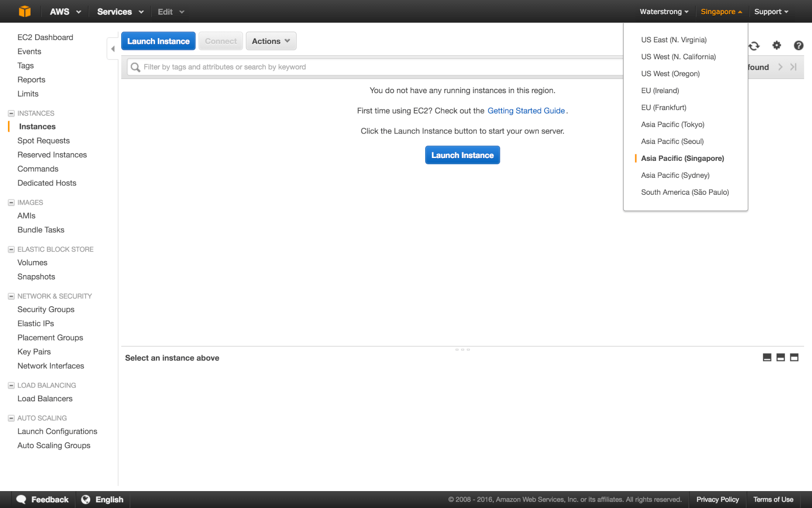
Task: Open Key Pairs in sidebar
Action: click(34, 352)
